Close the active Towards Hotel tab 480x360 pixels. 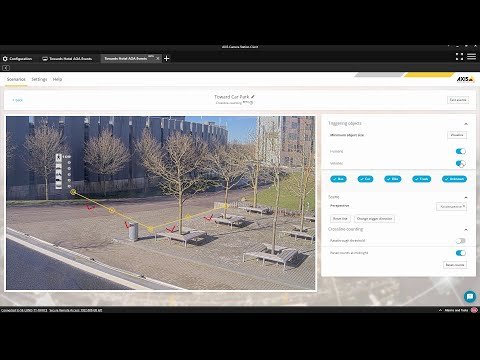158,58
